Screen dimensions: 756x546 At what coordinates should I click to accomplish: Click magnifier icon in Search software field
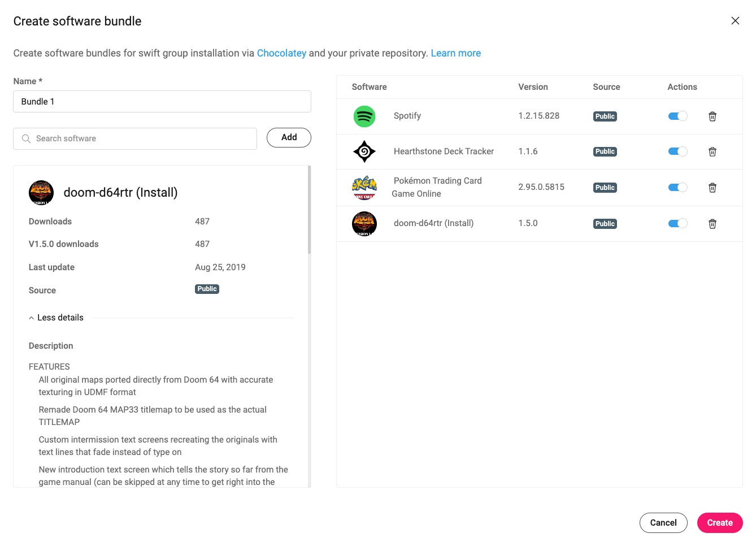[26, 138]
